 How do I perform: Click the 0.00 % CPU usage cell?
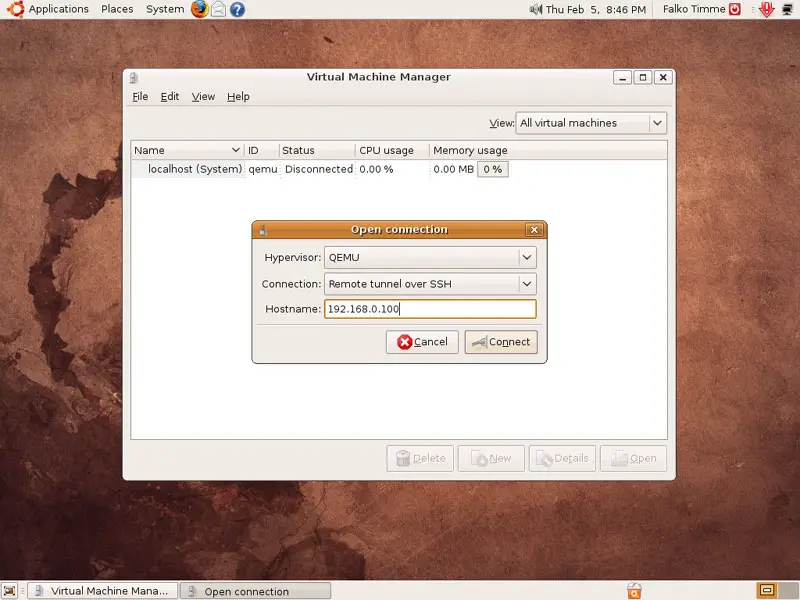(x=376, y=169)
